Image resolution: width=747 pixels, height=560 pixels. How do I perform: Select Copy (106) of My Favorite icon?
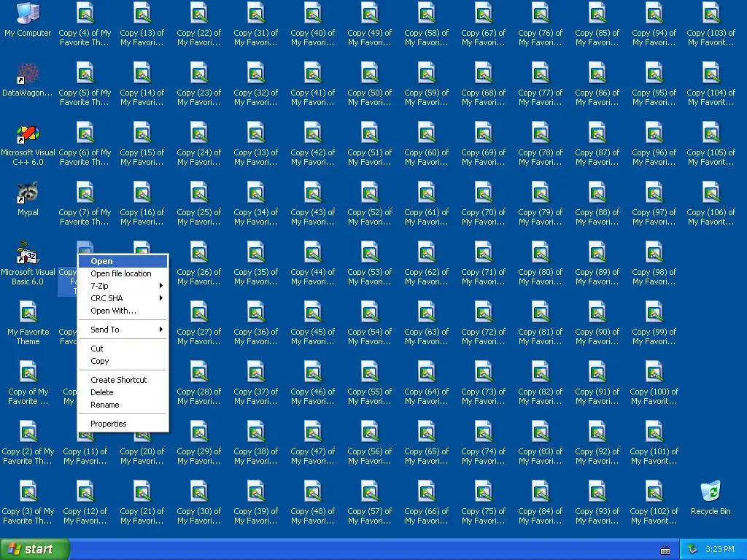pos(711,192)
